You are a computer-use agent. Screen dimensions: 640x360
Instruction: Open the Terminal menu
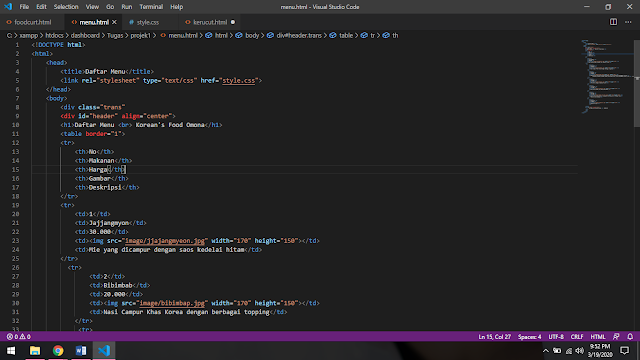151,7
